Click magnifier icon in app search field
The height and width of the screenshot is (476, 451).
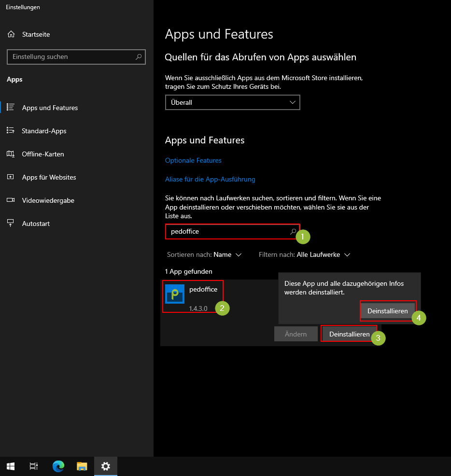click(293, 232)
